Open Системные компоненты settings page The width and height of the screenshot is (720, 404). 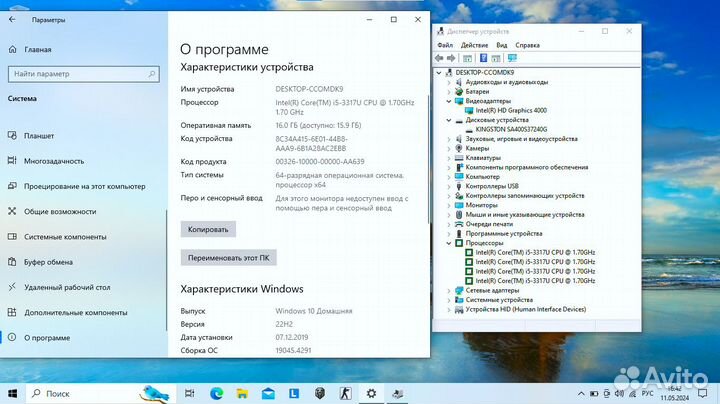(65, 237)
